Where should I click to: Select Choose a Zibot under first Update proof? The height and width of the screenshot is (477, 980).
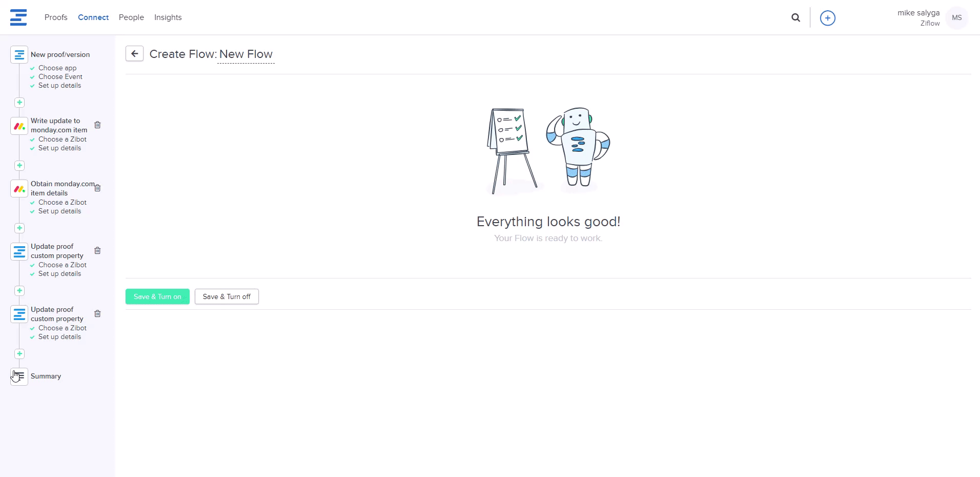click(63, 265)
